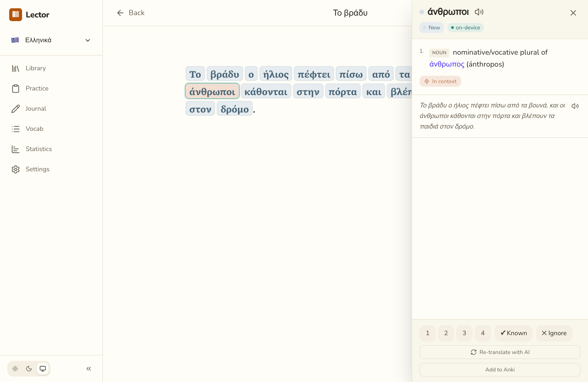Image resolution: width=588 pixels, height=382 pixels.
Task: Select the word πίσω in the text
Action: 351,74
